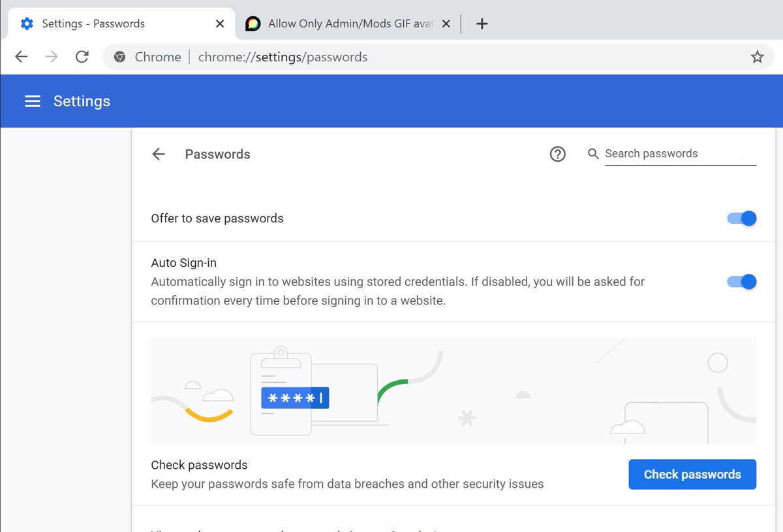This screenshot has height=532, width=783.
Task: Open the Settings hamburger menu
Action: [33, 101]
